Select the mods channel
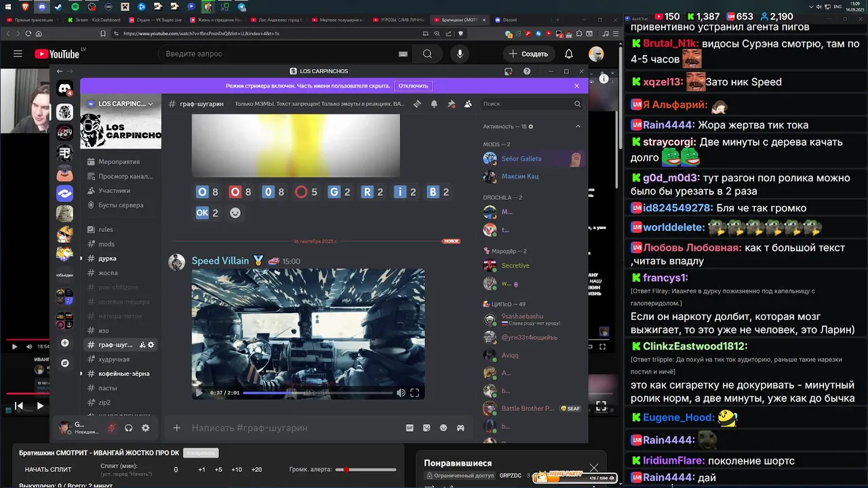The height and width of the screenshot is (488, 868). (120, 244)
